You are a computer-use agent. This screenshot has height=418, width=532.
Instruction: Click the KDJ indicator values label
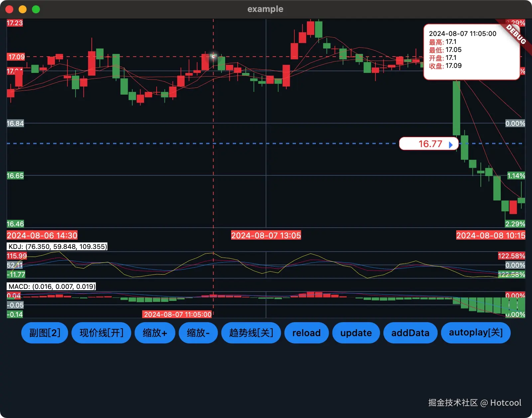coord(57,247)
